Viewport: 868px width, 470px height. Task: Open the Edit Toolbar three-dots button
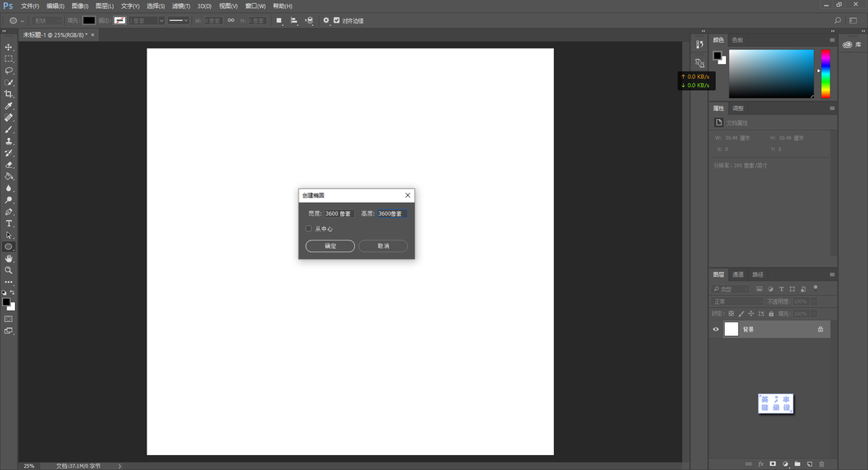[9, 282]
